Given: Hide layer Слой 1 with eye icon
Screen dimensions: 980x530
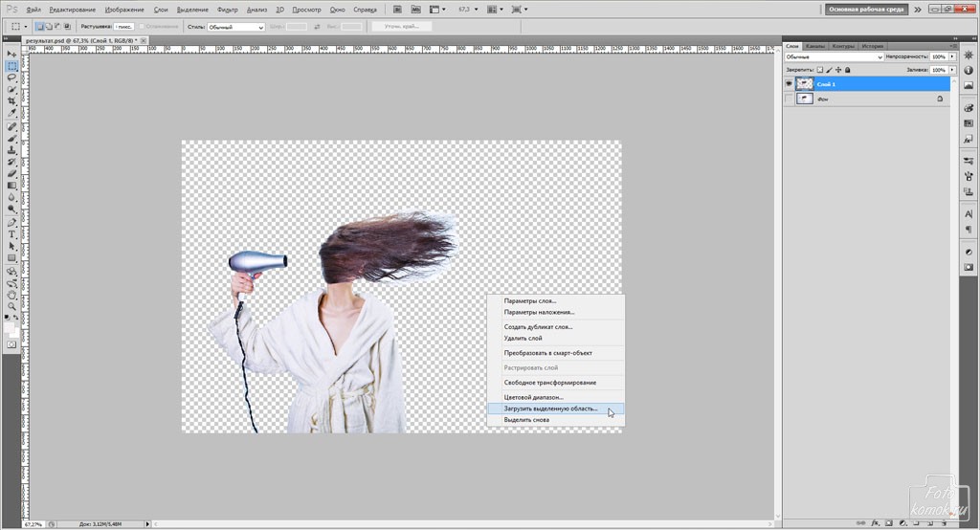Looking at the screenshot, I should pos(789,84).
